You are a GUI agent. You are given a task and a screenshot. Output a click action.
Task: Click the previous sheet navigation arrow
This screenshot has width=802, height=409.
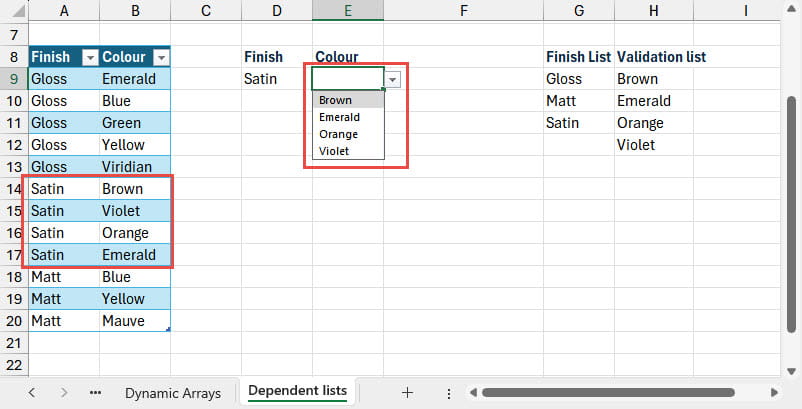(x=32, y=393)
